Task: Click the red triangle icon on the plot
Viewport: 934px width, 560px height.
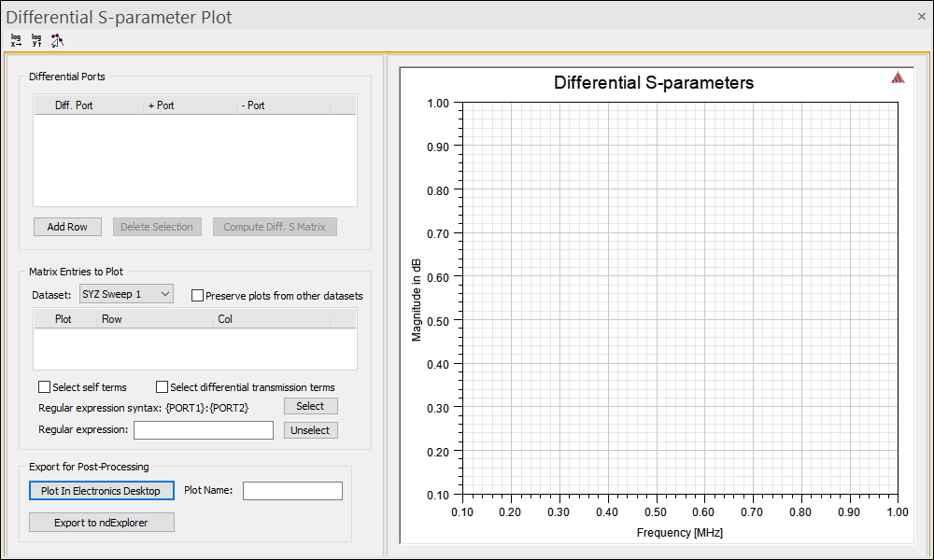Action: point(898,78)
